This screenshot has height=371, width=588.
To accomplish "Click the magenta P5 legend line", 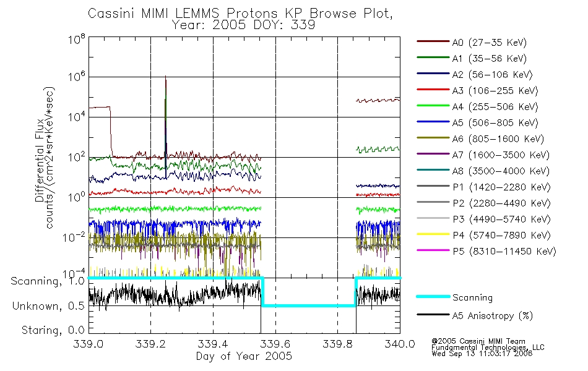I will [x=433, y=250].
